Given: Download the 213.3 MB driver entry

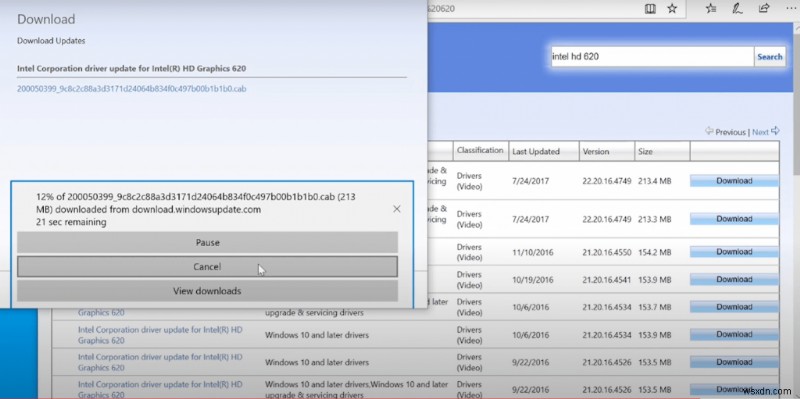Looking at the screenshot, I should (734, 219).
